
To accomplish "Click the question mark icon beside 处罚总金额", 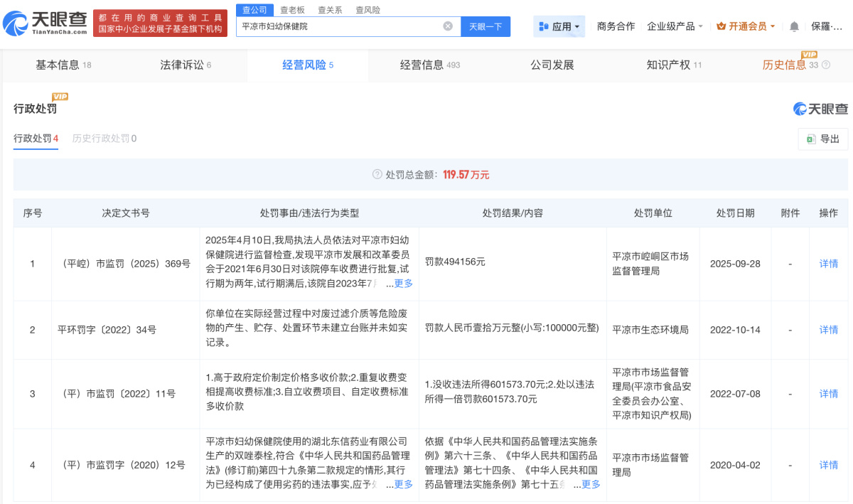I will [x=377, y=175].
